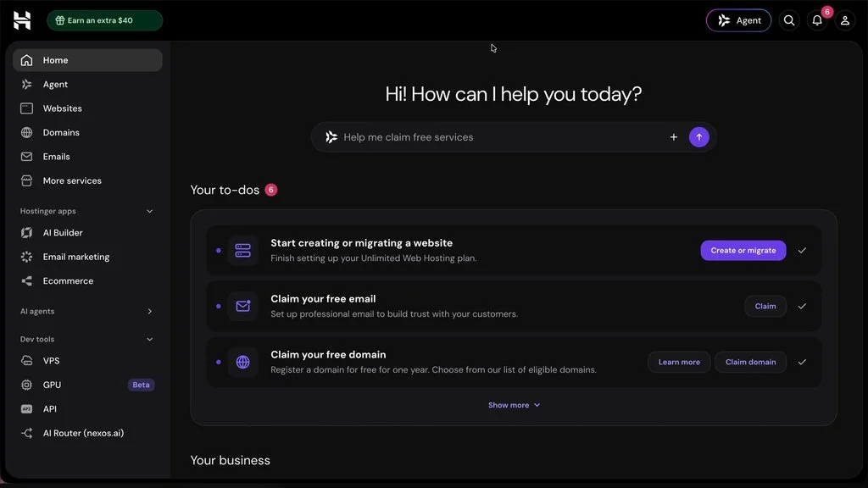Click Learn more for free domain

click(679, 362)
